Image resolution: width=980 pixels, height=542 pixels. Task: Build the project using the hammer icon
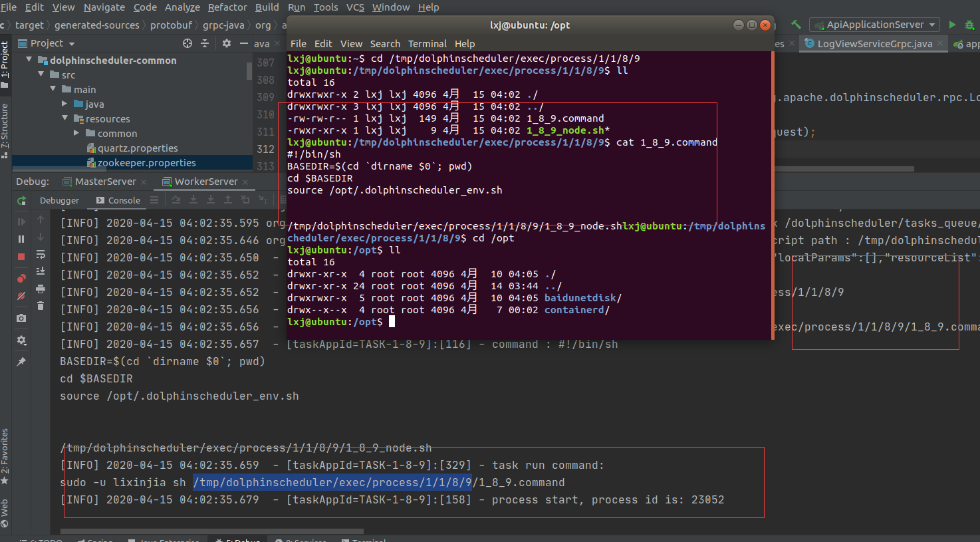(x=796, y=23)
